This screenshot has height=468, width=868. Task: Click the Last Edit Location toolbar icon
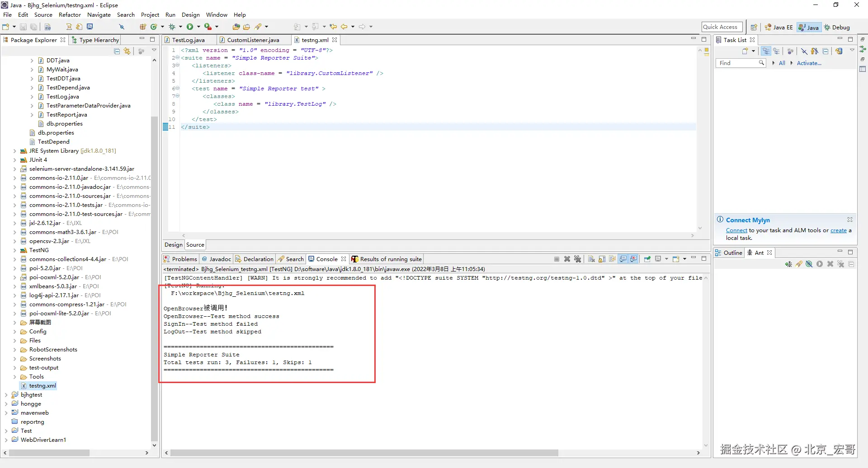tap(333, 27)
